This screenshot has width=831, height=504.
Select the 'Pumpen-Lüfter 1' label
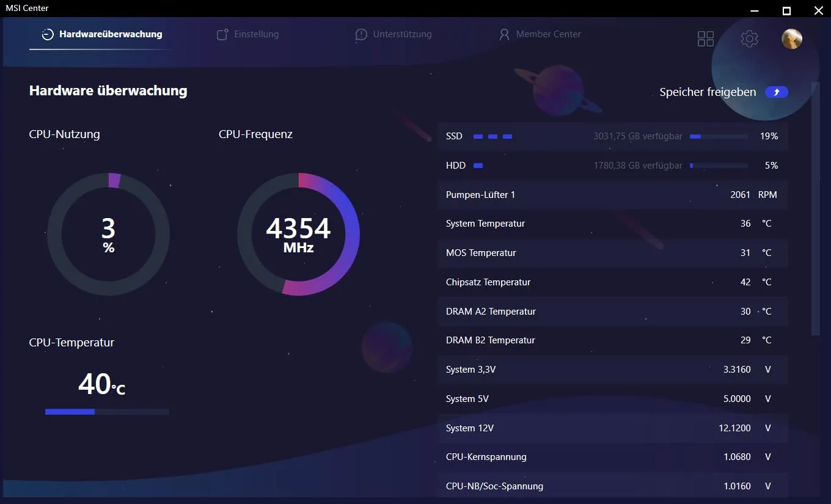pos(481,195)
